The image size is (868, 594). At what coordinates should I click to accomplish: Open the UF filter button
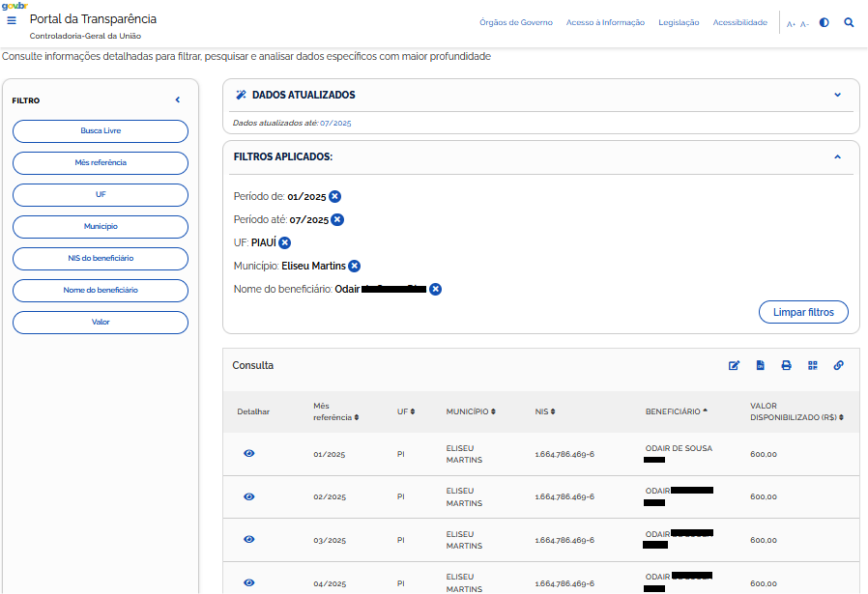[101, 195]
